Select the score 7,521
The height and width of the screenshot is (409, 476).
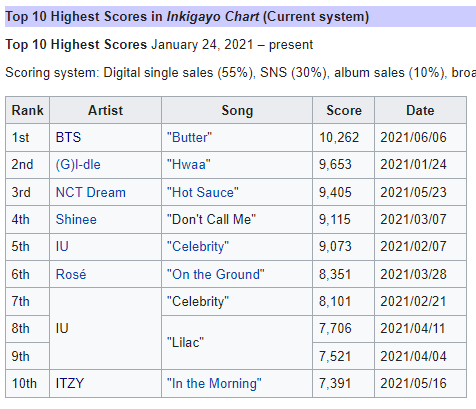335,356
